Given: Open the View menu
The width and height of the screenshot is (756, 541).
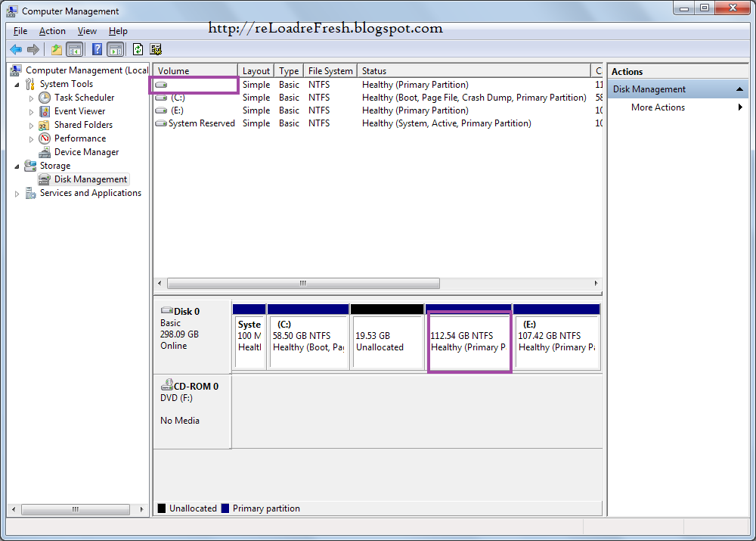Looking at the screenshot, I should [87, 31].
